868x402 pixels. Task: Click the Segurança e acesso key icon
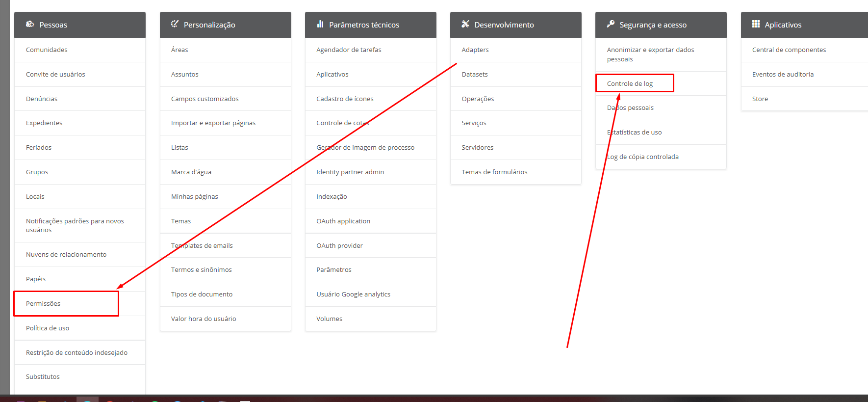tap(611, 24)
